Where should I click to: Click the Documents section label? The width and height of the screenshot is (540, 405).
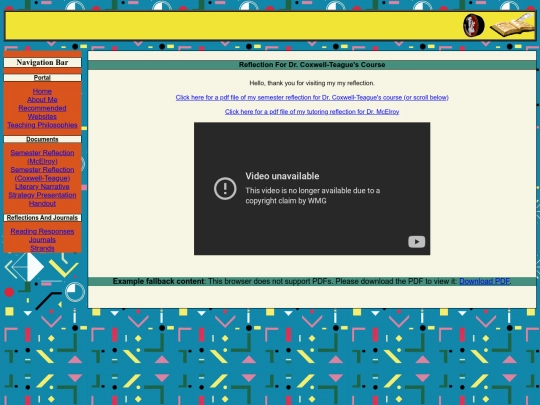pos(42,139)
